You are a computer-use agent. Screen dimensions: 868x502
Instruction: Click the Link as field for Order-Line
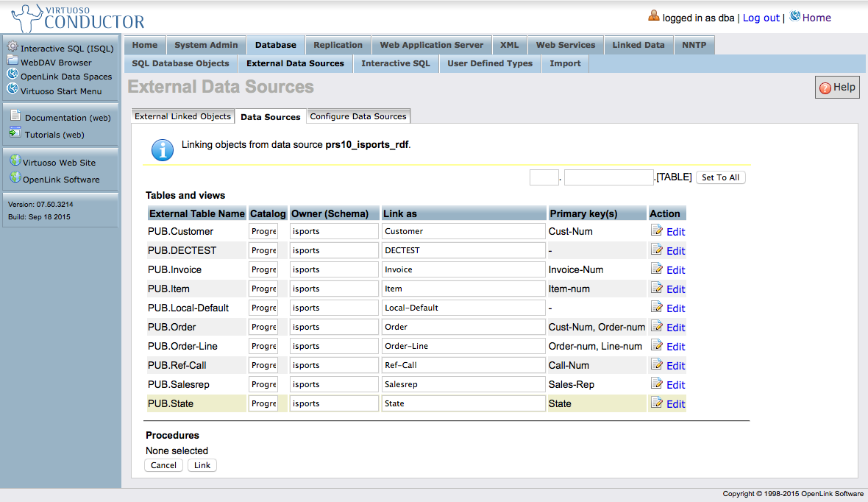pos(463,346)
